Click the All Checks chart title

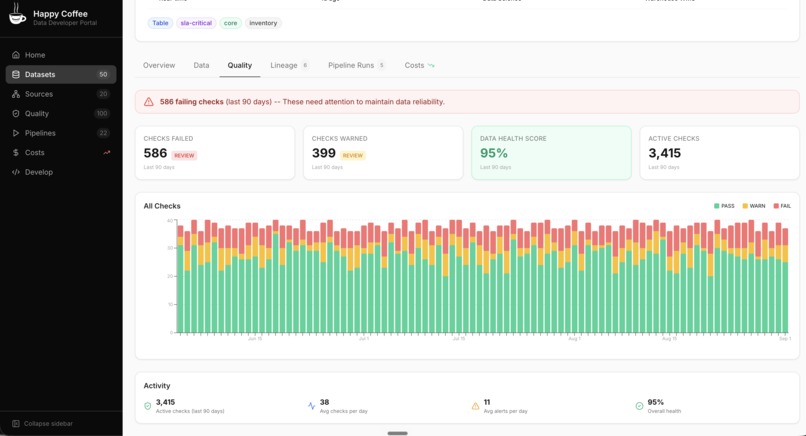(x=162, y=206)
